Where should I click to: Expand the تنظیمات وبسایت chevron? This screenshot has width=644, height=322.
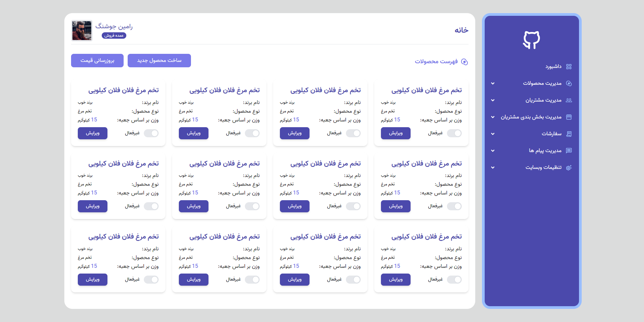pyautogui.click(x=493, y=168)
